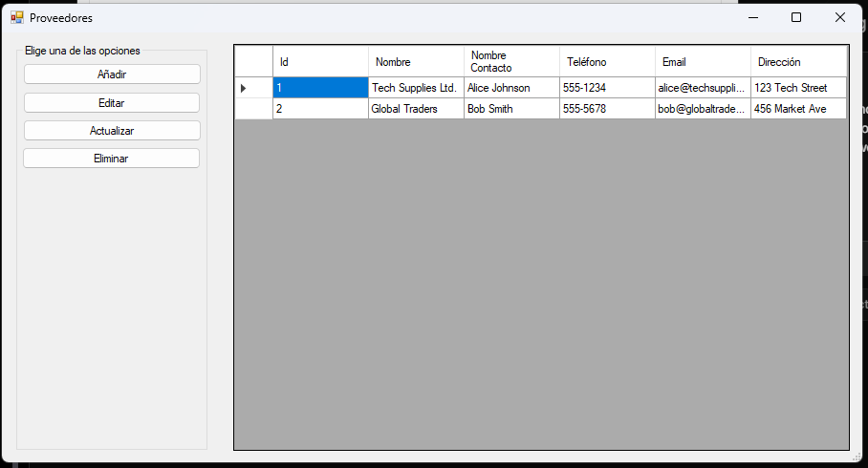Sort by the Email column header
868x468 pixels.
[703, 62]
